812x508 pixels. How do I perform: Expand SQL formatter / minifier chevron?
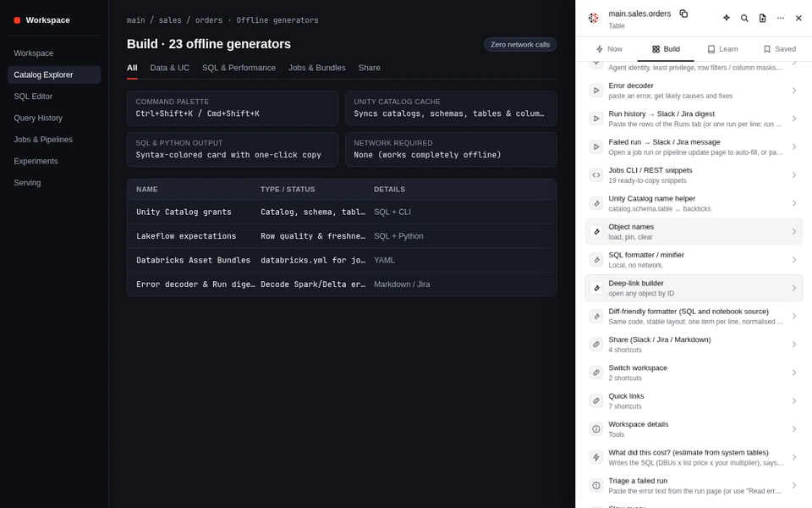tap(794, 260)
